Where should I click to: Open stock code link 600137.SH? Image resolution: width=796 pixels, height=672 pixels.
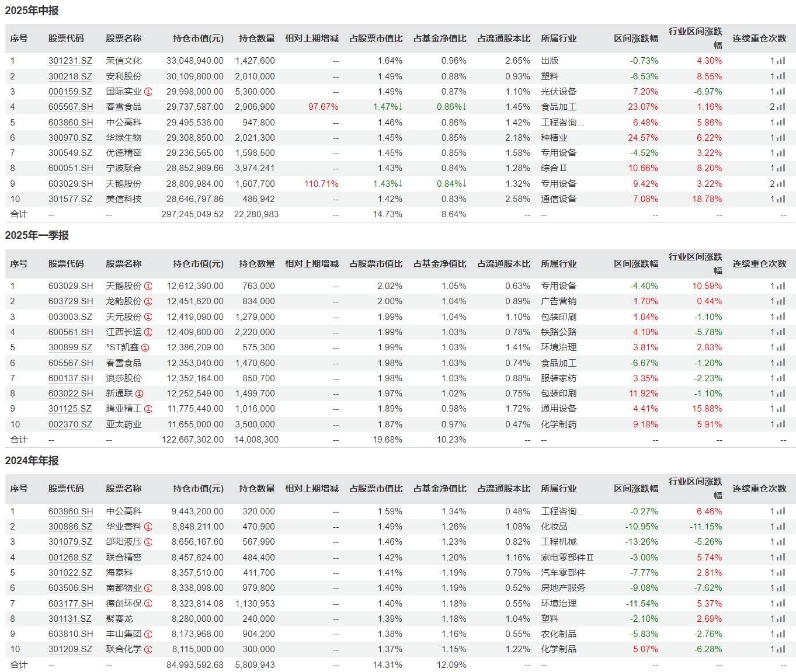(71, 378)
